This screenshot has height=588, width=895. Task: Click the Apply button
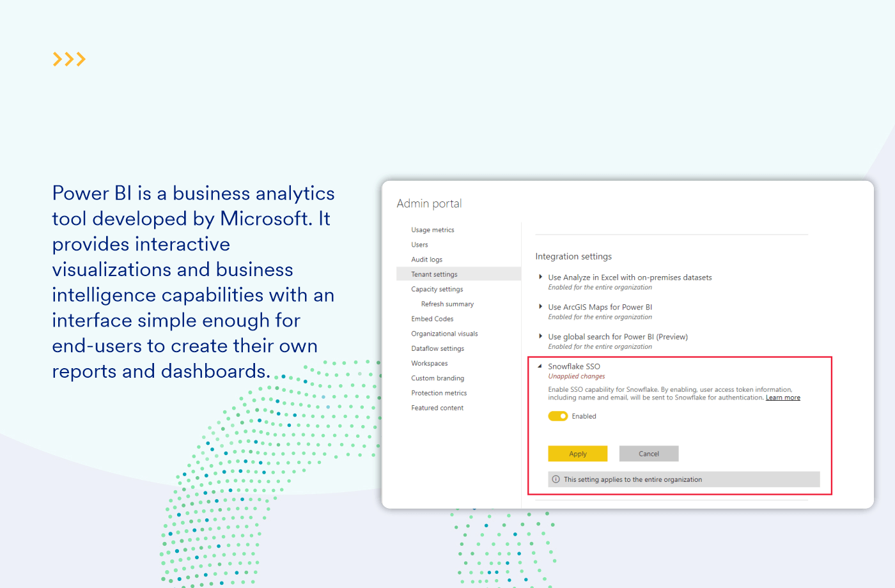pos(578,454)
